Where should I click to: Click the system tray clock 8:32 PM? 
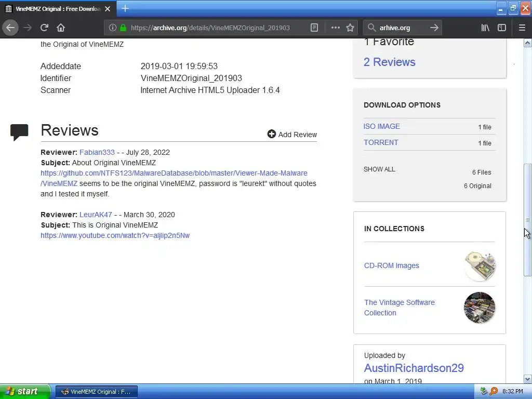pyautogui.click(x=512, y=391)
